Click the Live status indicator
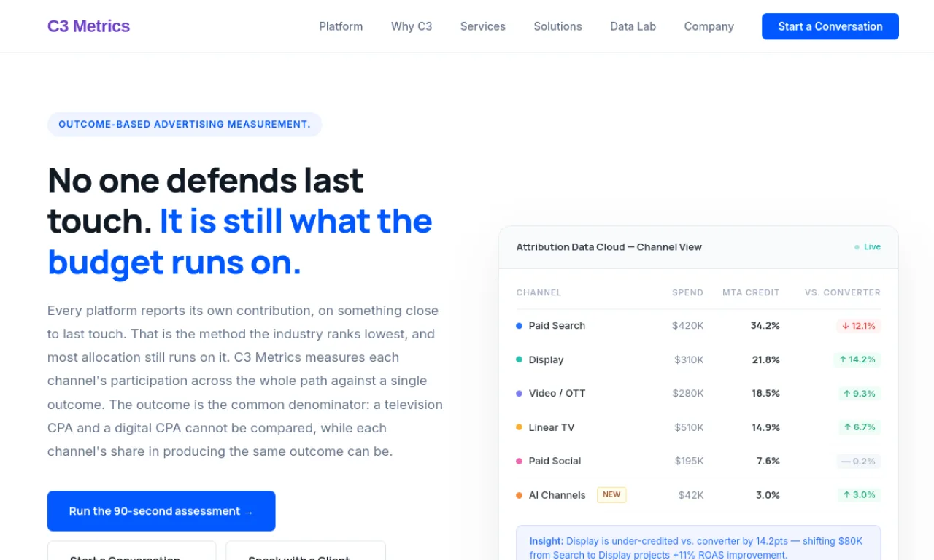 point(868,247)
